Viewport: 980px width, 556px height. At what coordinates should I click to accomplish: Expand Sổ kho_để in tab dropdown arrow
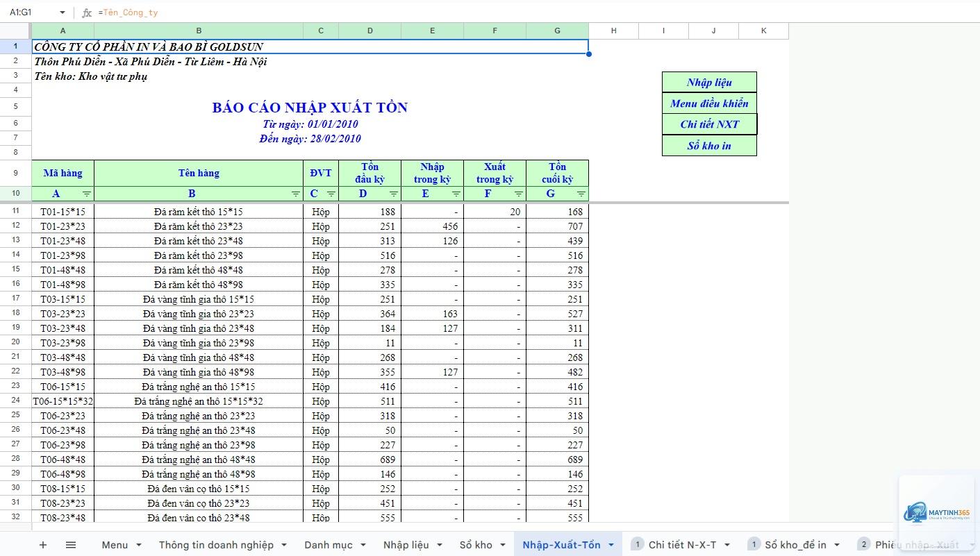(837, 545)
